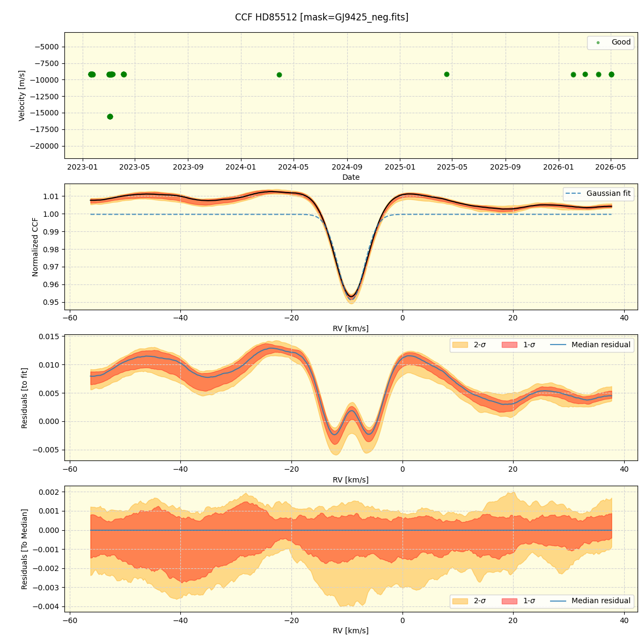Click the '2023-05' date tick label

click(135, 167)
